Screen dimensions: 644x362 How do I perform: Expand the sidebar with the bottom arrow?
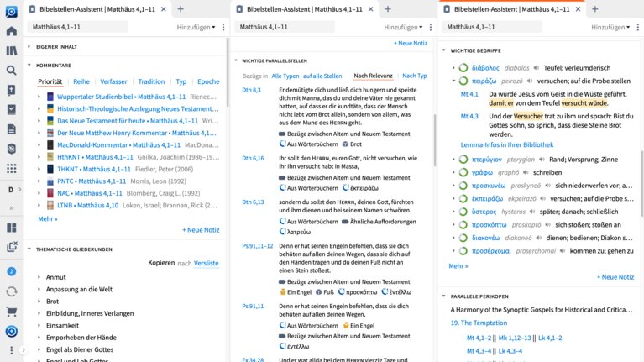pyautogui.click(x=24, y=350)
